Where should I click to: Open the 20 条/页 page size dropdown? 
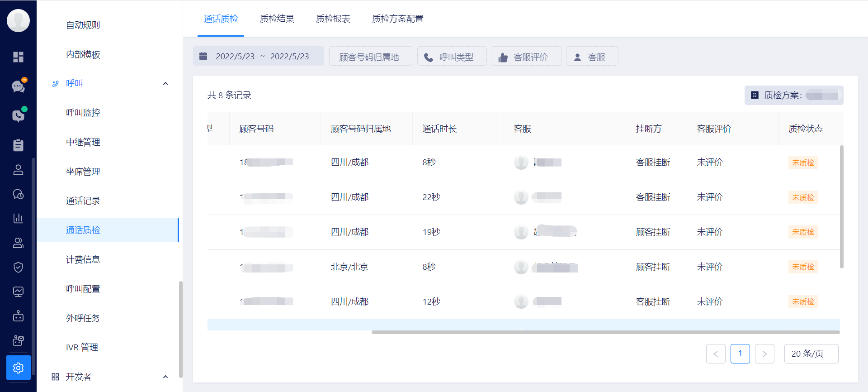[x=811, y=354]
